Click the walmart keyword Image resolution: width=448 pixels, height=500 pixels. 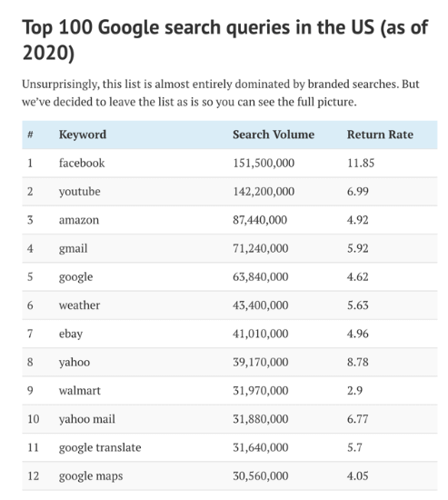click(x=79, y=391)
